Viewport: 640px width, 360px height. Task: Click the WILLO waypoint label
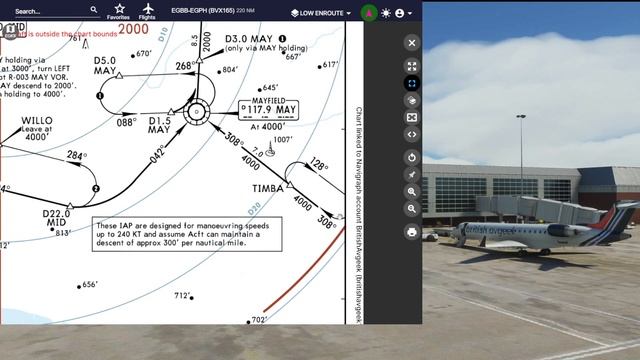click(x=37, y=121)
